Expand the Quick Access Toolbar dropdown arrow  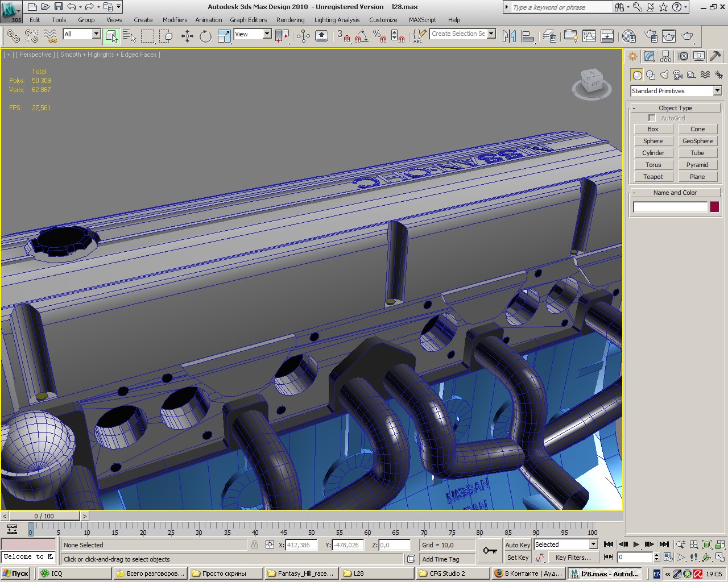118,7
